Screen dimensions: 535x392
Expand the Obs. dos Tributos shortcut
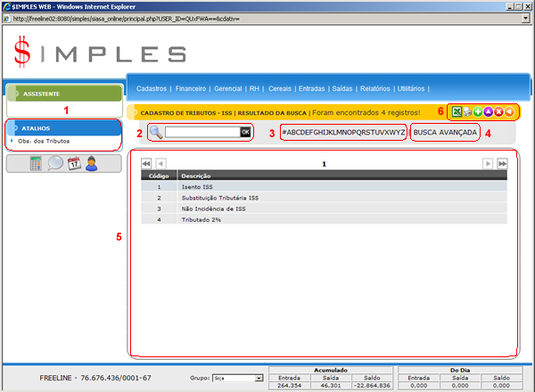[44, 142]
